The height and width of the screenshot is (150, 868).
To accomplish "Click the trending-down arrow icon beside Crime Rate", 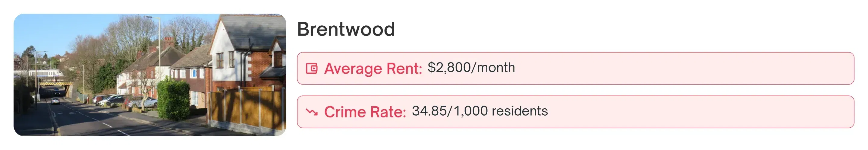I will click(x=312, y=112).
